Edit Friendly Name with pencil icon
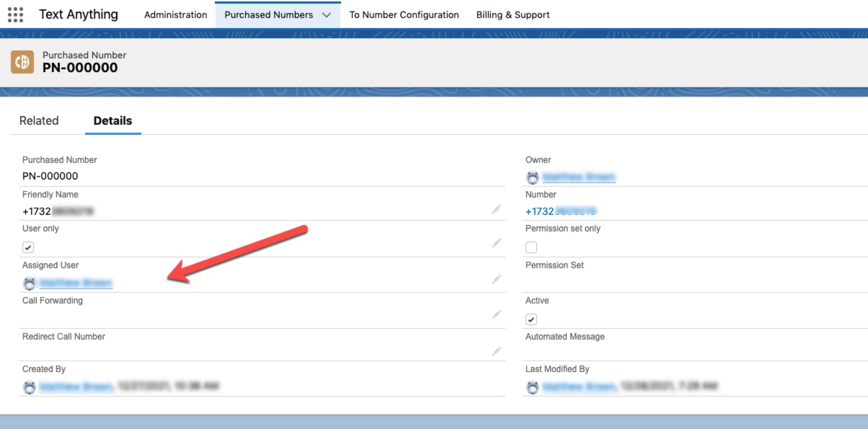 [x=496, y=209]
